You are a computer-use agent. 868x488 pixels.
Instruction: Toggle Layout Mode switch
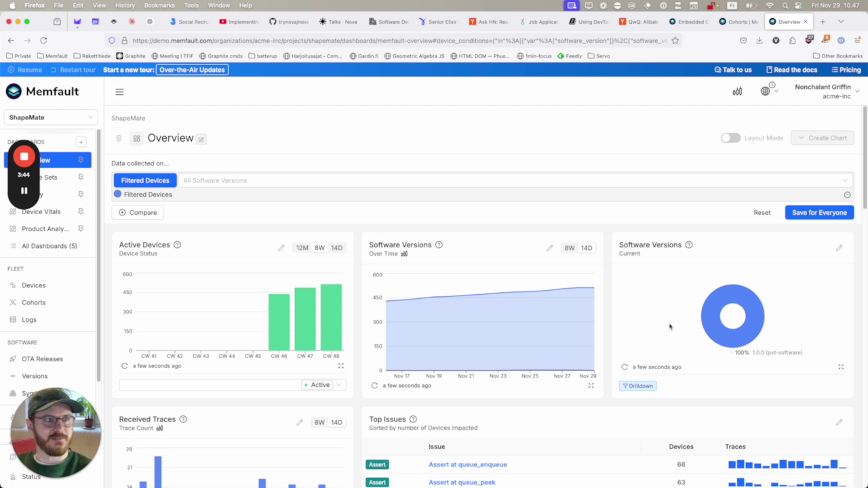pos(730,138)
